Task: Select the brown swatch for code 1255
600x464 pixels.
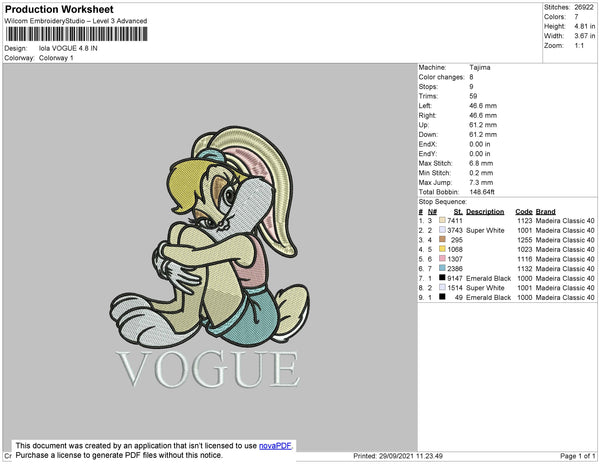Action: pyautogui.click(x=442, y=239)
